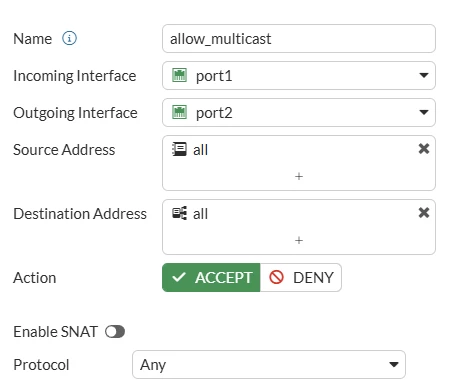Open the Incoming Interface dropdown arrow
The width and height of the screenshot is (476, 388).
coord(424,76)
